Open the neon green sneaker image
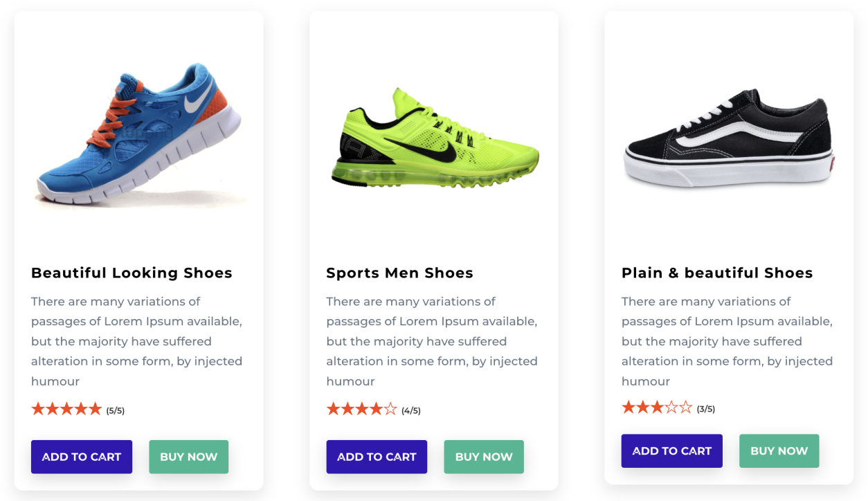The image size is (868, 501). 434,138
